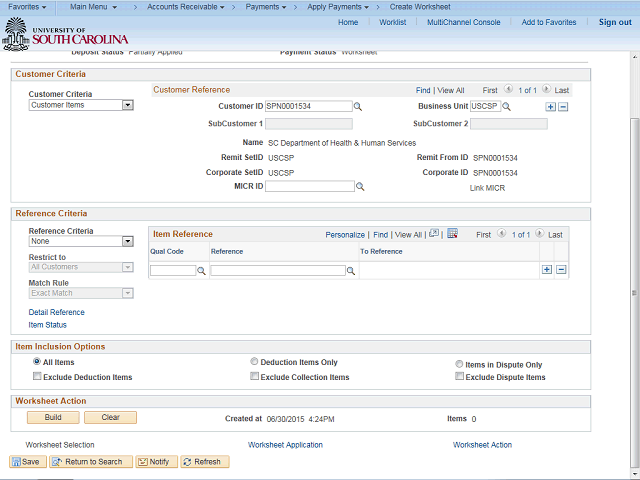Open Item Reference zoom popup icon
This screenshot has height=480, width=640.
tap(434, 233)
